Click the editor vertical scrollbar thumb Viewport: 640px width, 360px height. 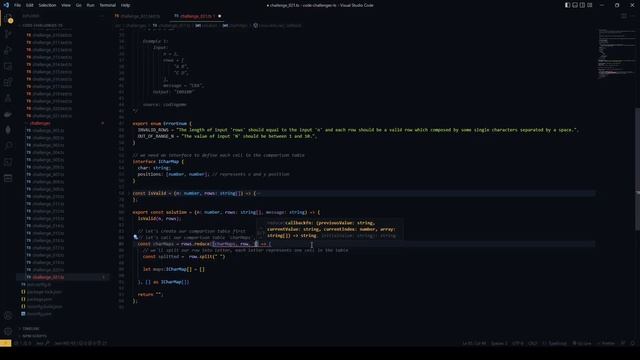point(637,169)
